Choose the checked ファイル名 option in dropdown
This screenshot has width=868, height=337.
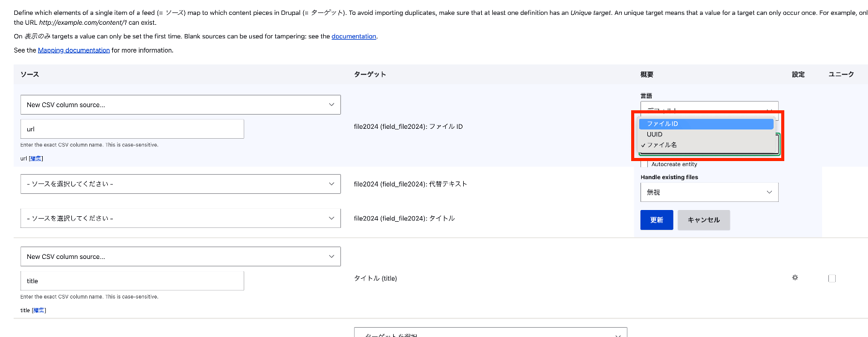click(706, 145)
